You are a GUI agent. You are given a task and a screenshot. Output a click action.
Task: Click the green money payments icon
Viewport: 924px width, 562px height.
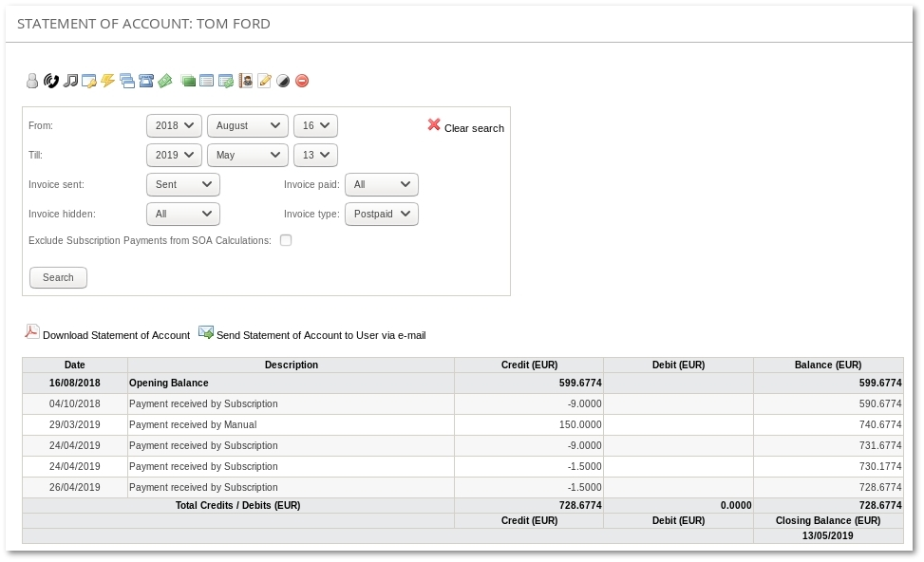(x=165, y=82)
